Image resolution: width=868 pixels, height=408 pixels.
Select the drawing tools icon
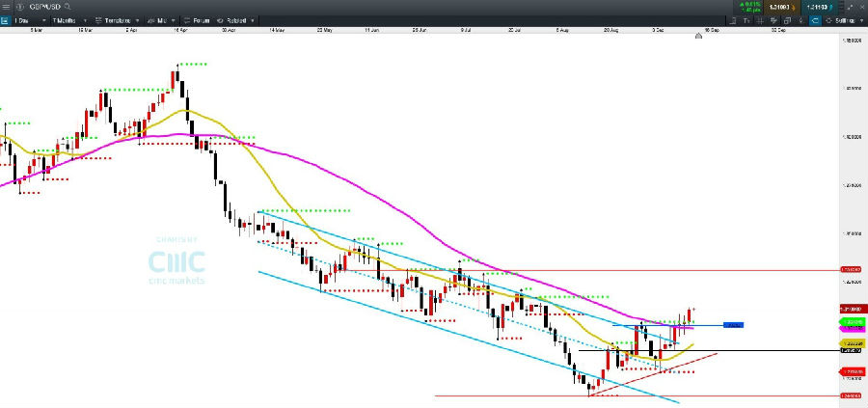733,20
